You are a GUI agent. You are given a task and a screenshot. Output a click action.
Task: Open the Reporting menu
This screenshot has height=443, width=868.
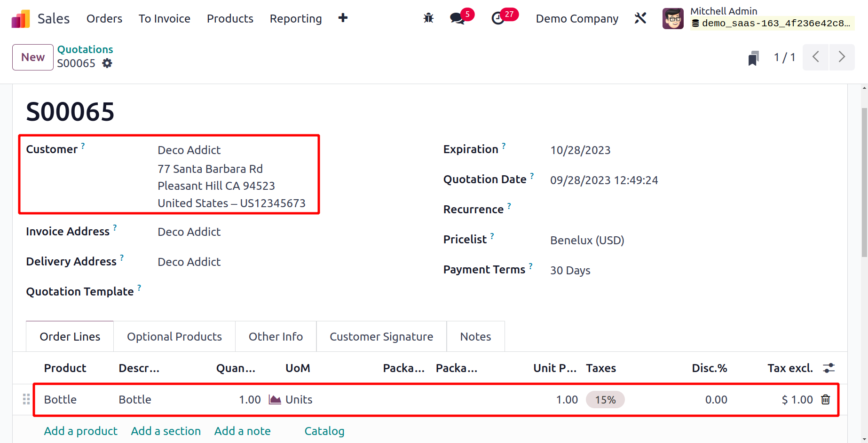(295, 19)
